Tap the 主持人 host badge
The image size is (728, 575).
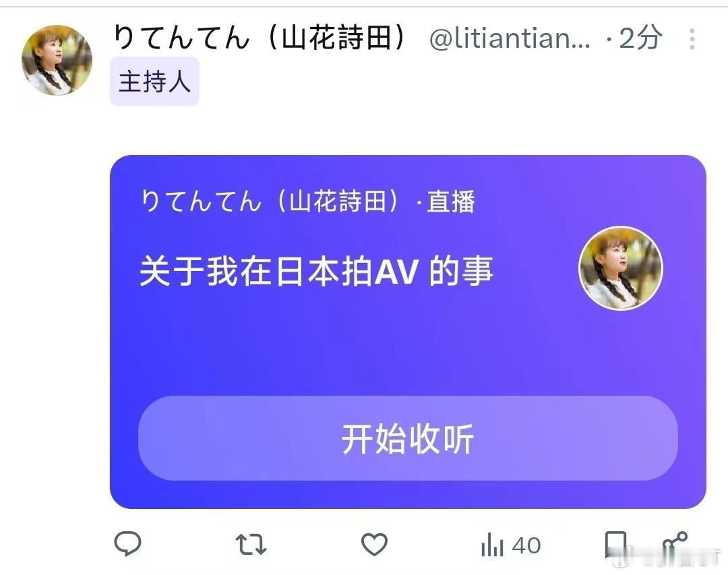click(x=154, y=82)
